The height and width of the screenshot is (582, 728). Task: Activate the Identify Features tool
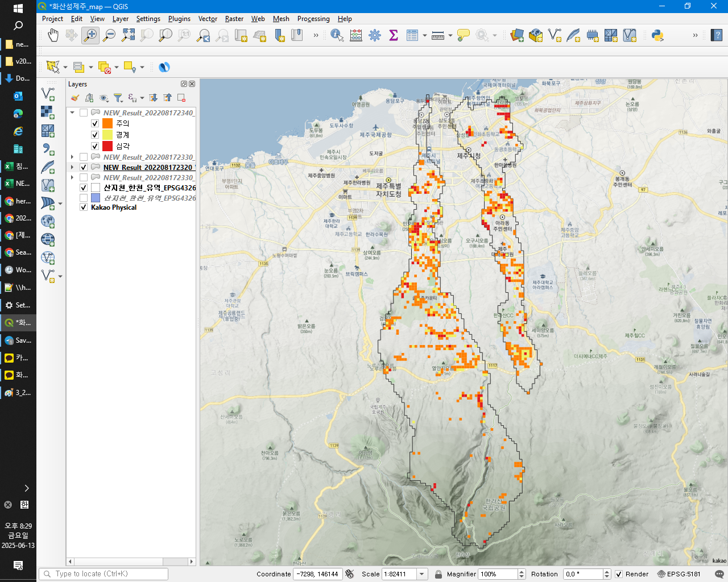click(x=337, y=36)
